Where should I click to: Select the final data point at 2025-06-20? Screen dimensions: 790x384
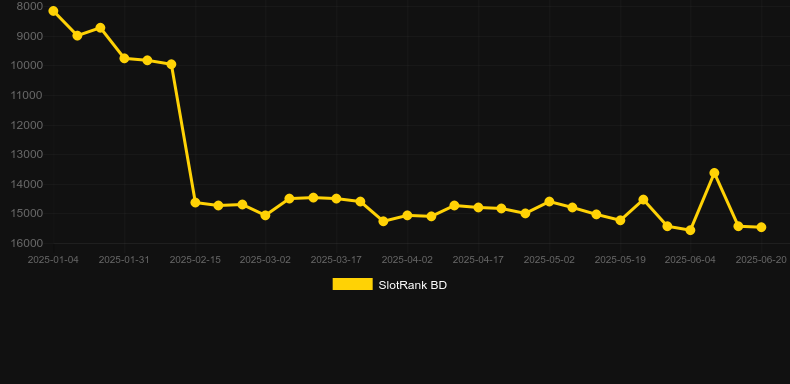(761, 227)
